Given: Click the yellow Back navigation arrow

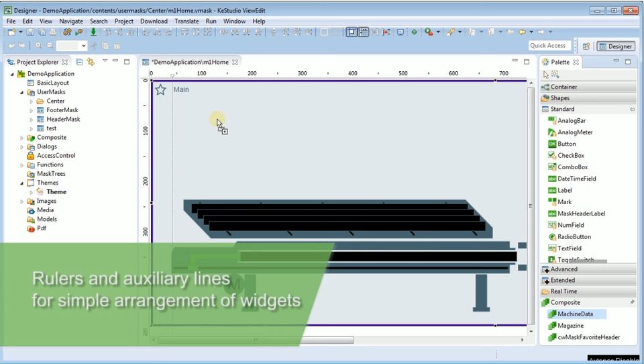Looking at the screenshot, I should 522,32.
